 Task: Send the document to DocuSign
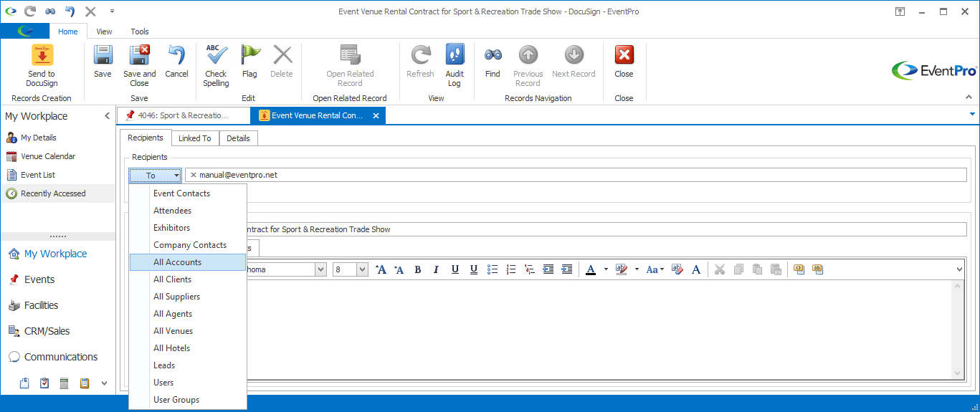(42, 65)
